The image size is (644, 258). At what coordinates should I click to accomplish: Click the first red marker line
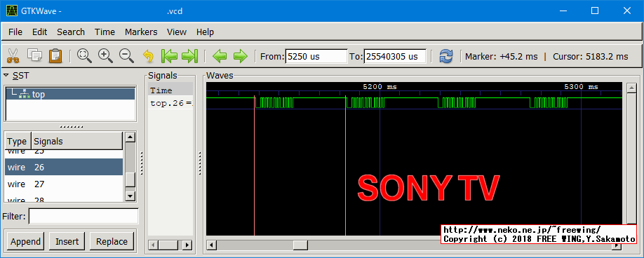[x=254, y=165]
